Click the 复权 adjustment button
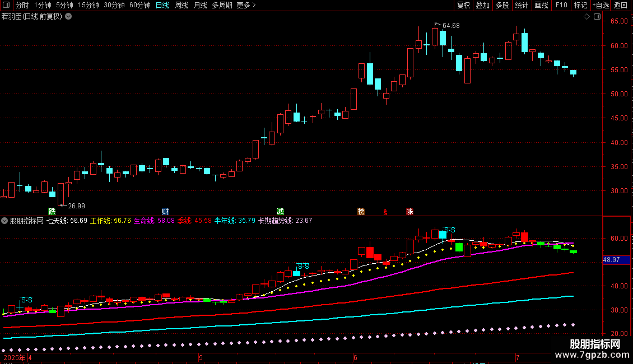 [x=463, y=5]
